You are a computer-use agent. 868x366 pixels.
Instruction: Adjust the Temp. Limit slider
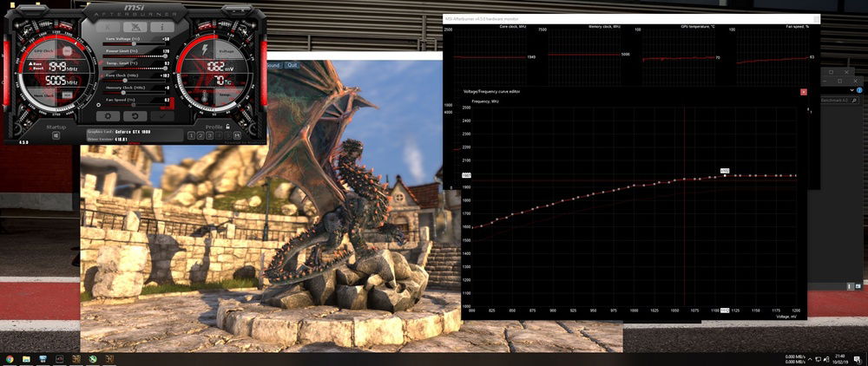coord(135,68)
